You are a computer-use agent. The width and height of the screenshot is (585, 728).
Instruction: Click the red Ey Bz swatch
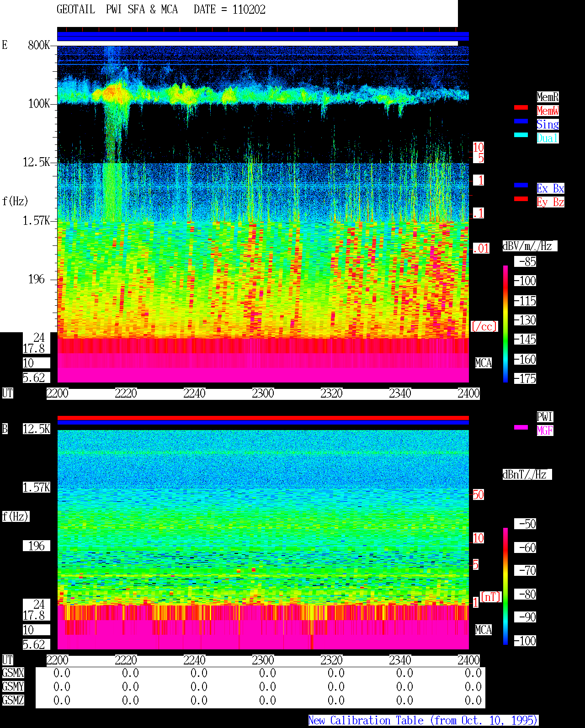coord(521,199)
